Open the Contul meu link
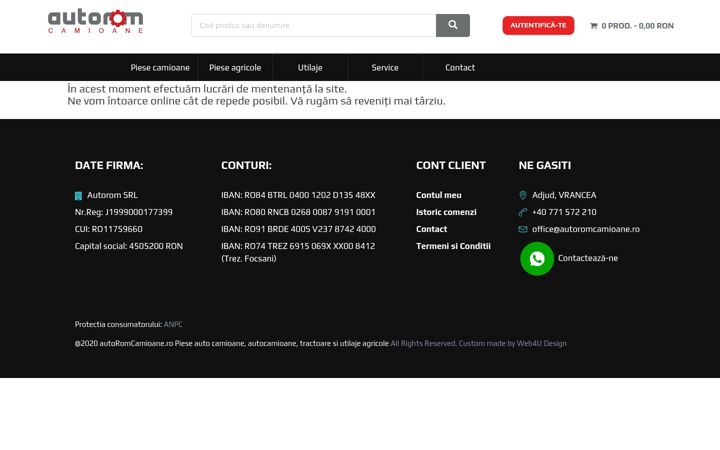Viewport: 720px width, 450px height. (439, 195)
